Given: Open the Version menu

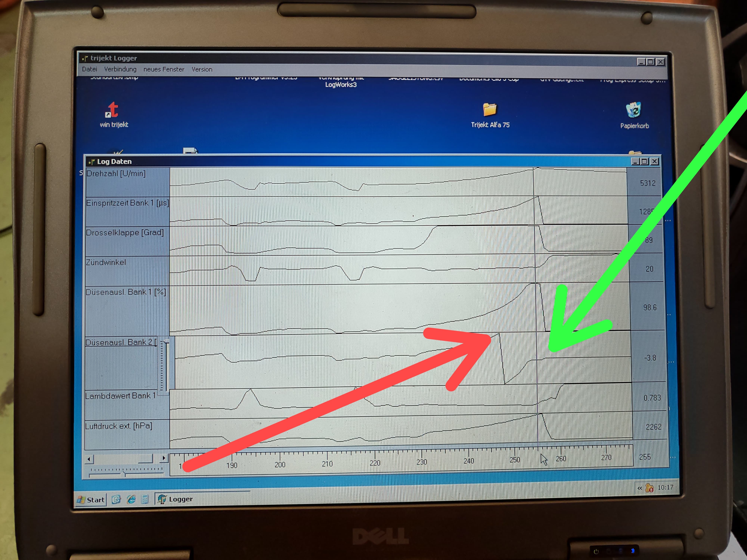Looking at the screenshot, I should pyautogui.click(x=202, y=69).
